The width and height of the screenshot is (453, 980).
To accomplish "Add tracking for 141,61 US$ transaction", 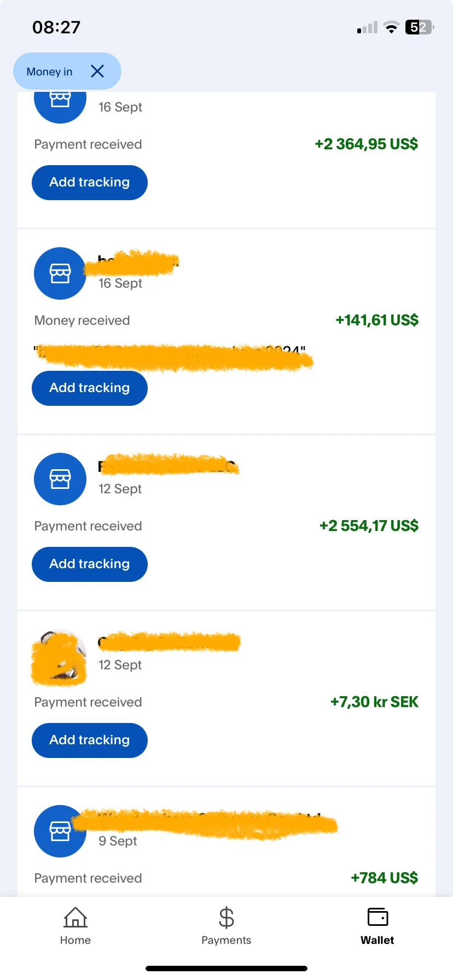I will click(90, 388).
